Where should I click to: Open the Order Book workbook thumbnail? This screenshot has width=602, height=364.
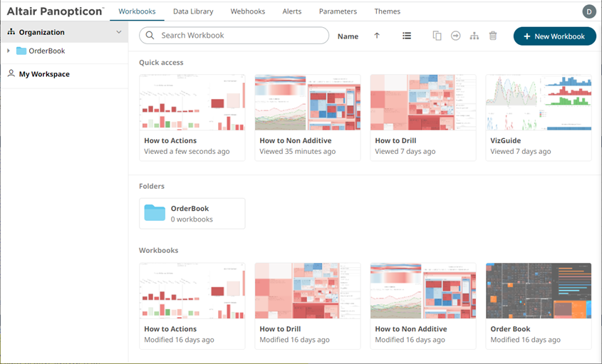point(539,291)
